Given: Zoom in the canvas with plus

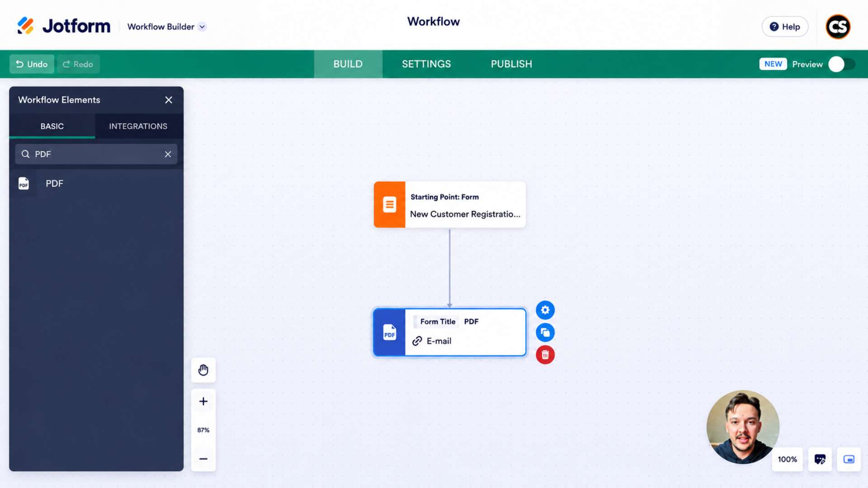Looking at the screenshot, I should pyautogui.click(x=203, y=401).
